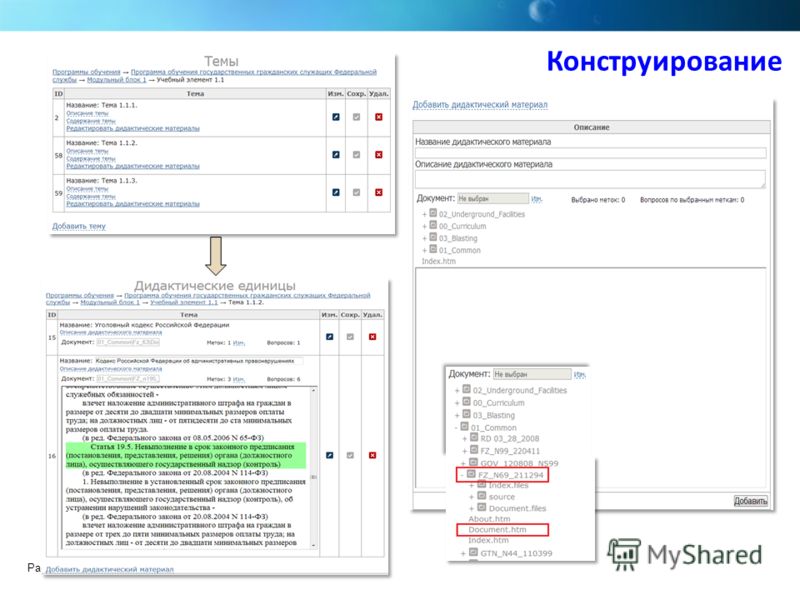This screenshot has height=600, width=800.
Task: Save icon for row ID 16
Action: [x=350, y=455]
